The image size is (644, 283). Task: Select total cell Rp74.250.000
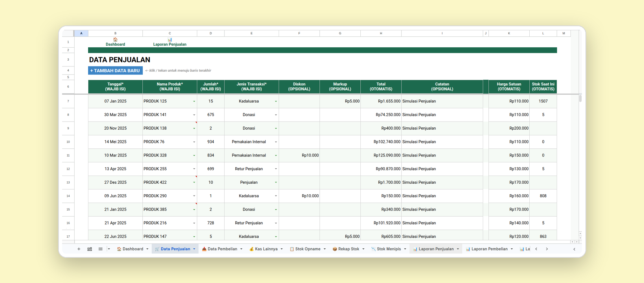click(x=381, y=115)
